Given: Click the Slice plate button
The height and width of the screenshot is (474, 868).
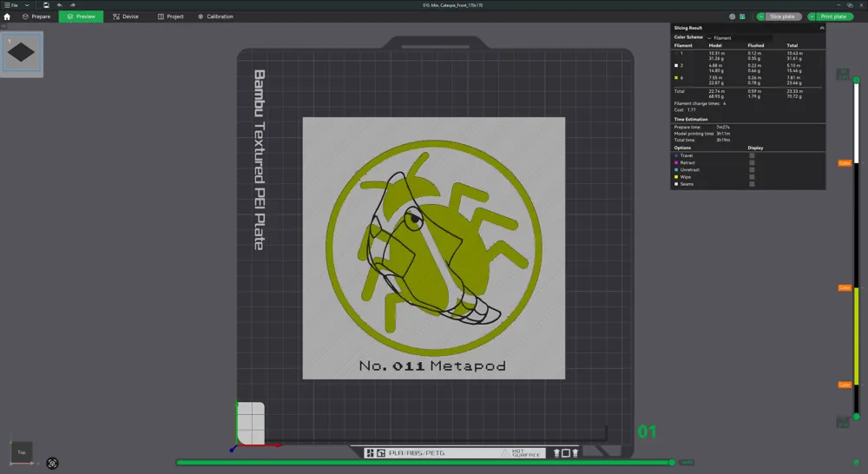Looking at the screenshot, I should click(782, 16).
